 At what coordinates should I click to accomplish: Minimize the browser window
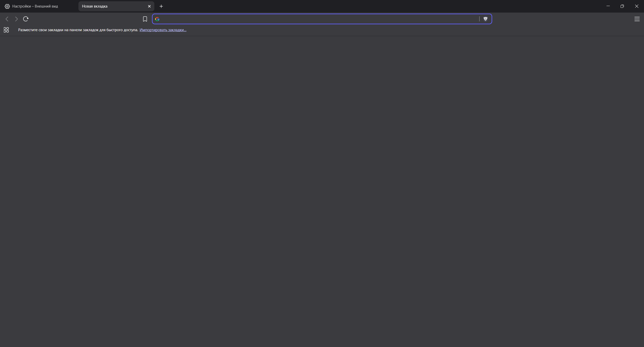click(608, 6)
